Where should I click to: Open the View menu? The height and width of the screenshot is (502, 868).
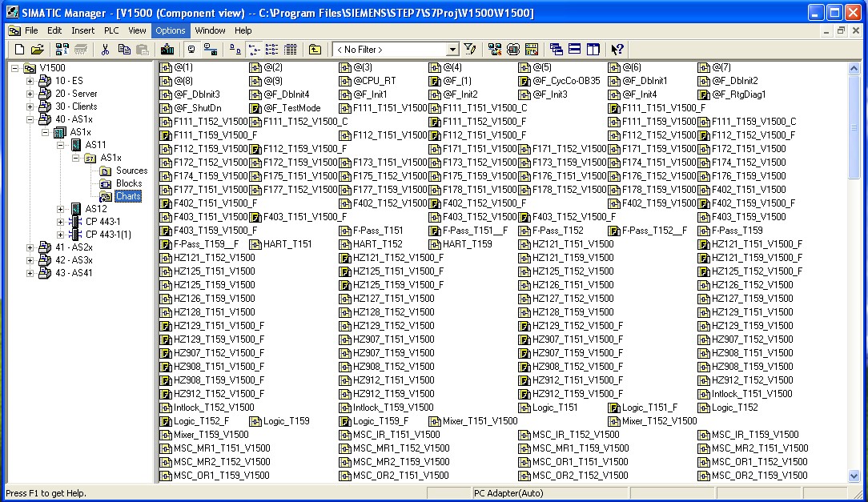[x=137, y=30]
